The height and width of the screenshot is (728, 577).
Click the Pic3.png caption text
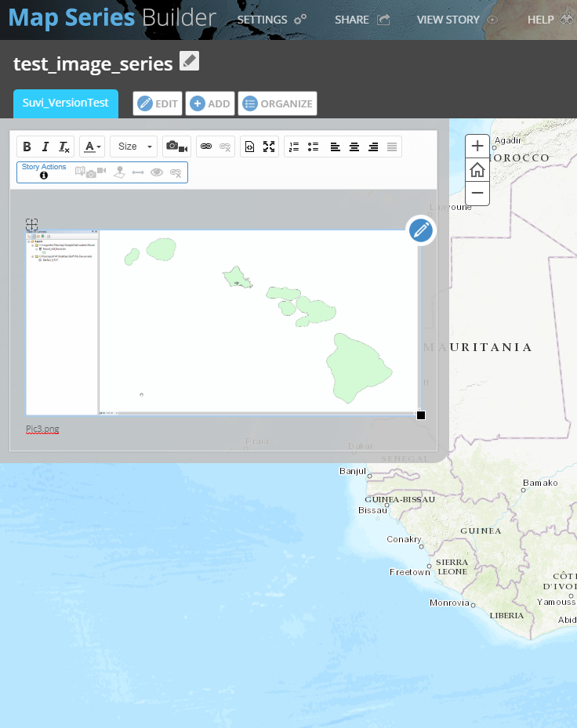(42, 429)
